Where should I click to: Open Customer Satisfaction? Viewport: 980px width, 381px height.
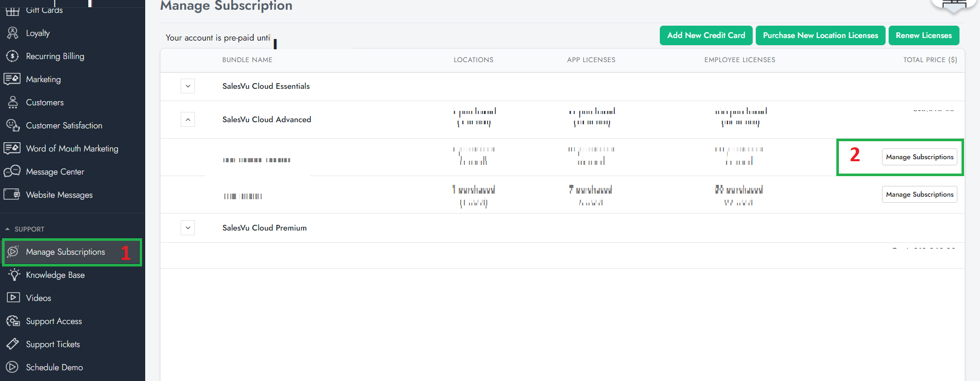64,125
